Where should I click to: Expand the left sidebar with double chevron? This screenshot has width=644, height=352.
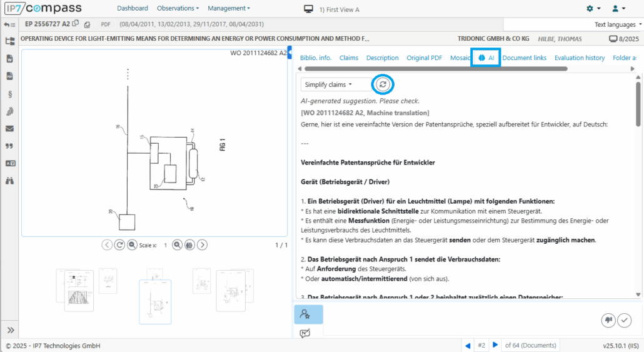[x=10, y=330]
